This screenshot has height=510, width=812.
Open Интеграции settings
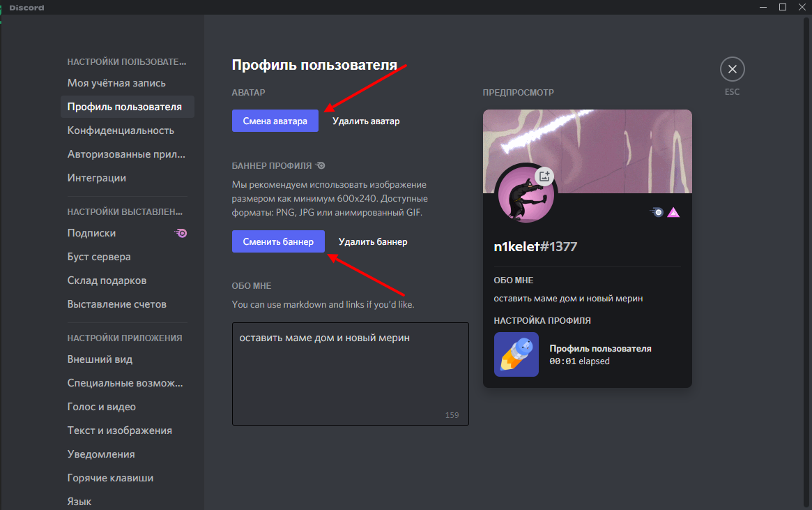[x=128, y=178]
